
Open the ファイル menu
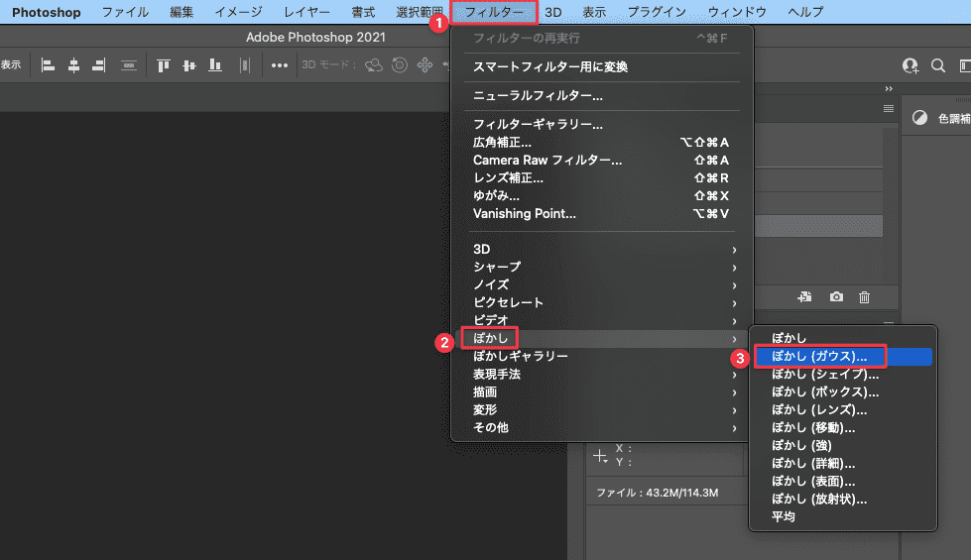[125, 12]
